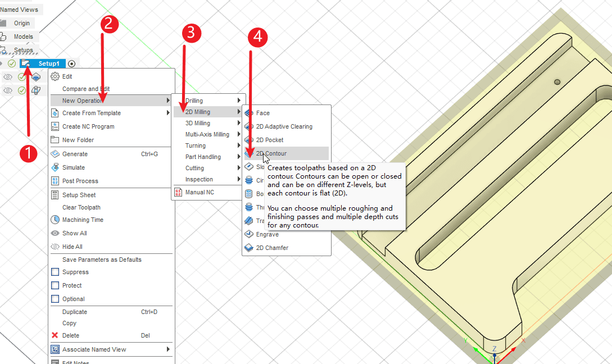
Task: Click the Post Process G1G2 icon
Action: [x=55, y=181]
